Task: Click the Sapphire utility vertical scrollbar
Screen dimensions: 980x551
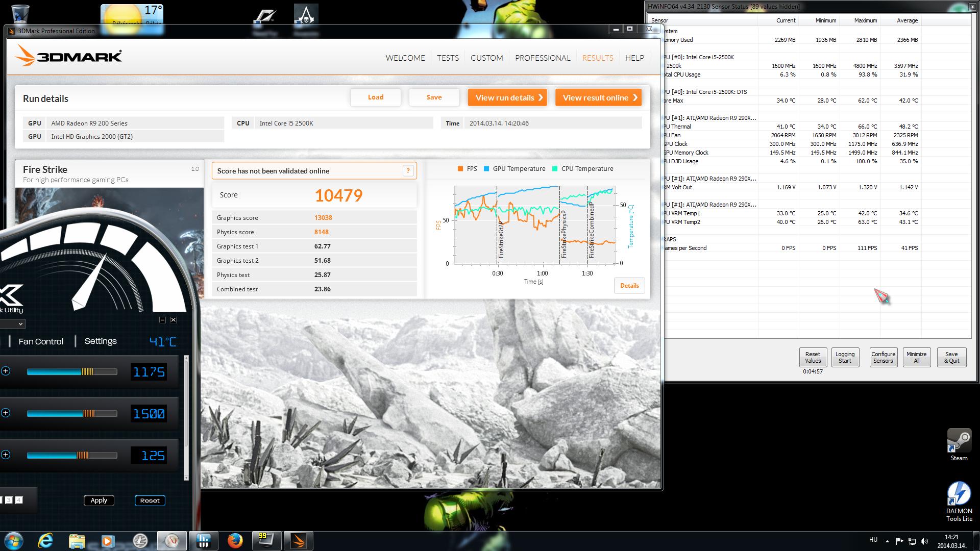Action: (x=186, y=418)
